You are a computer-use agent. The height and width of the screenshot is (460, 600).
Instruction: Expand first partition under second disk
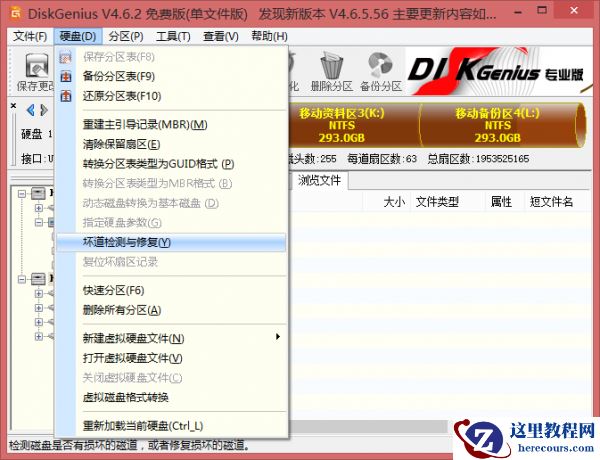(39, 294)
